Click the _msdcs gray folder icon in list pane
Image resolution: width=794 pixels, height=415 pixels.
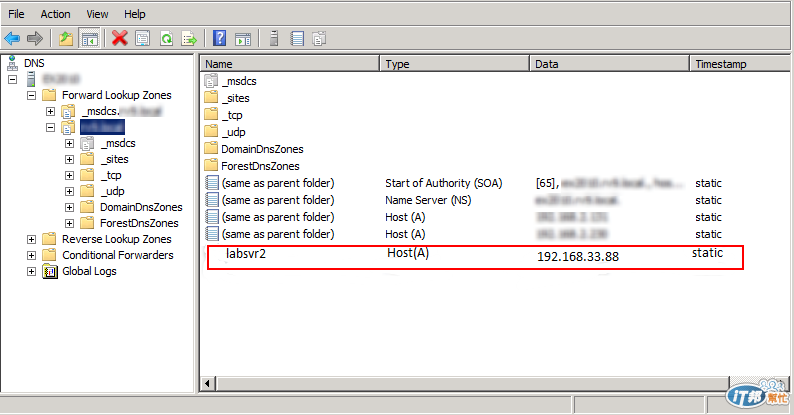[211, 81]
